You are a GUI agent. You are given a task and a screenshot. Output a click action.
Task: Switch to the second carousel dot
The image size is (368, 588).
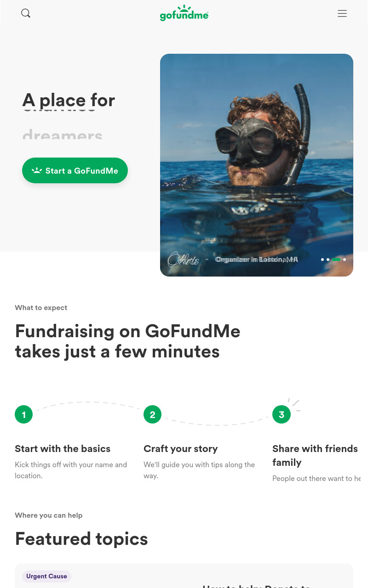tap(328, 260)
